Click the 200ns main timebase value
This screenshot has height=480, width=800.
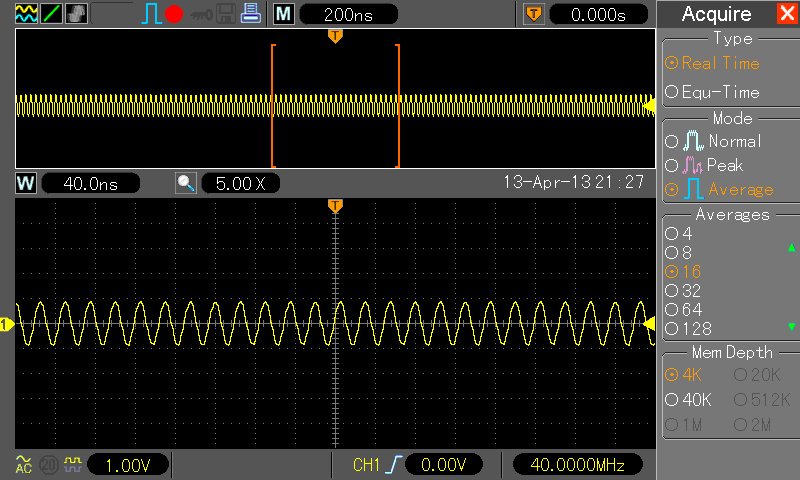coord(348,14)
